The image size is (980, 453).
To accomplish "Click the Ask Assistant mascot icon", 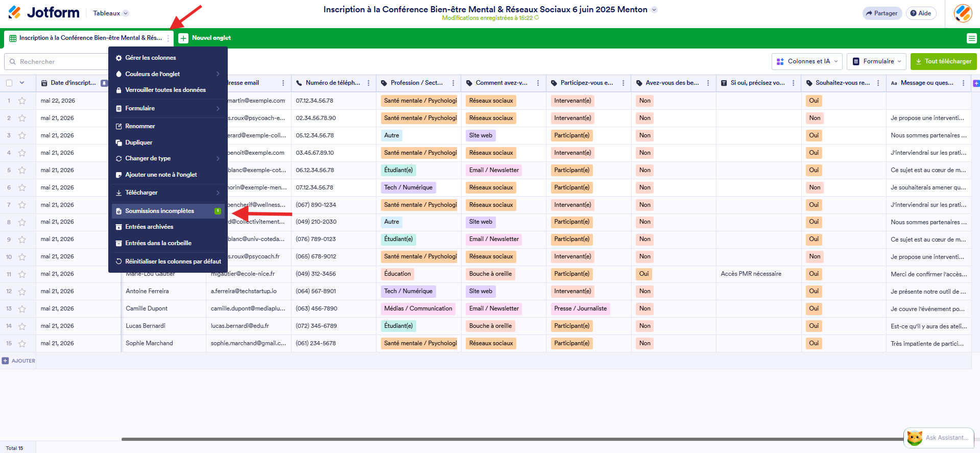I will coord(915,438).
